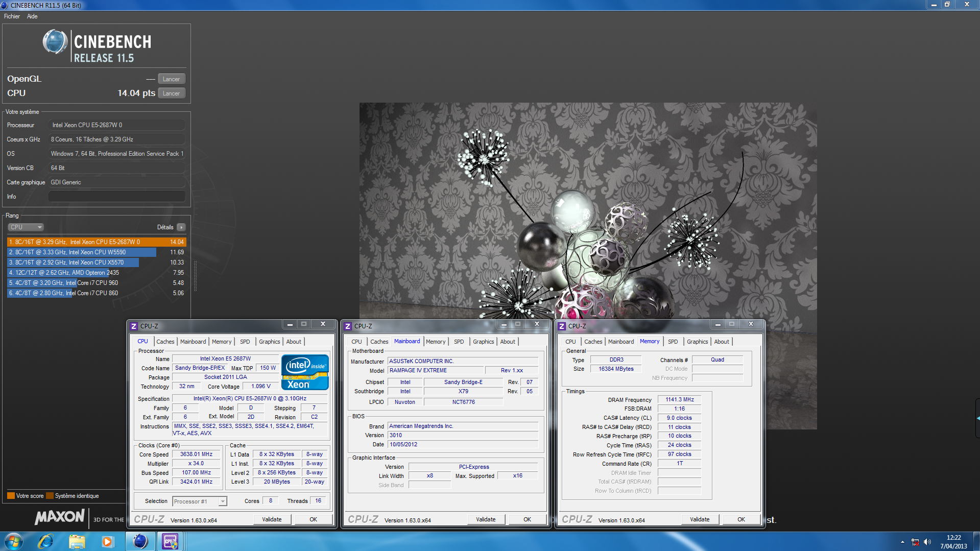The width and height of the screenshot is (980, 551).
Task: Open the CPU ranking dropdown
Action: click(x=26, y=227)
